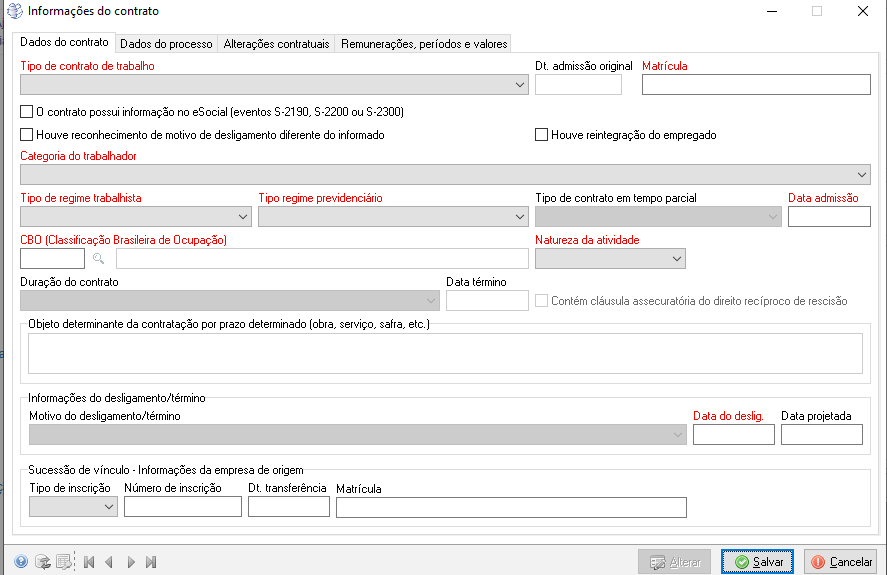This screenshot has width=887, height=575.
Task: Open 'Remunerações, períodos e valores' tab
Action: (x=423, y=44)
